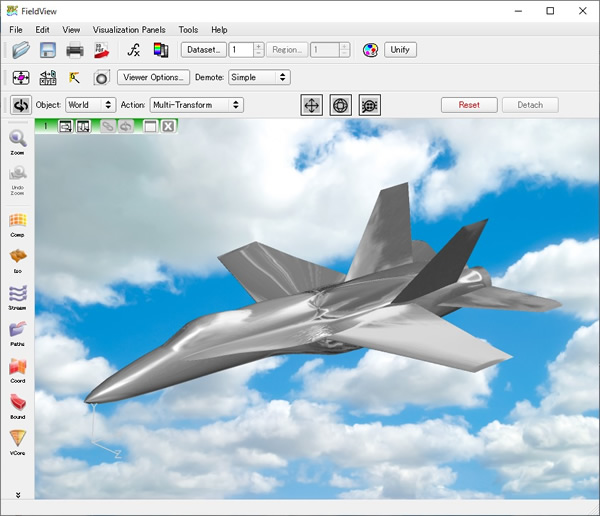Click the open dataset folder icon
This screenshot has height=516, width=600.
click(x=20, y=50)
